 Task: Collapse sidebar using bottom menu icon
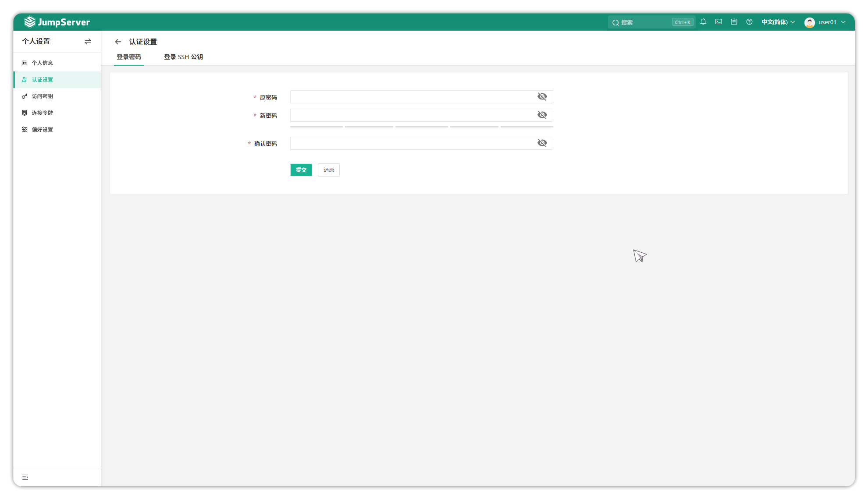click(x=25, y=477)
